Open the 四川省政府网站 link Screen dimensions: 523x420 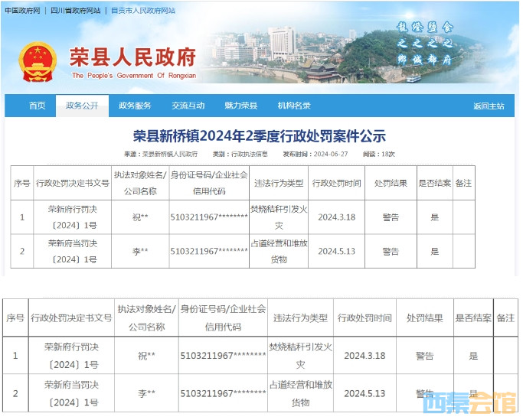pos(77,11)
